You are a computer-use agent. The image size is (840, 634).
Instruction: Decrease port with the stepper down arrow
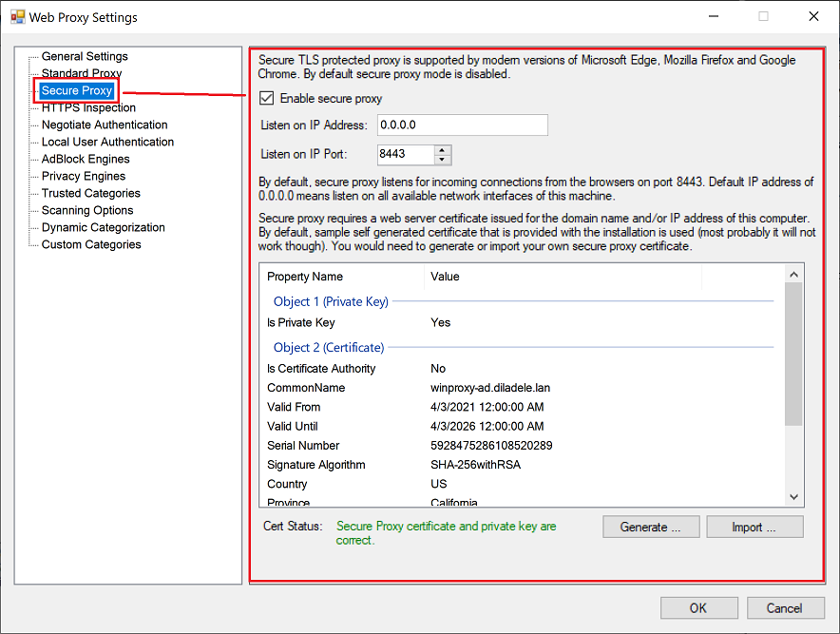(442, 160)
